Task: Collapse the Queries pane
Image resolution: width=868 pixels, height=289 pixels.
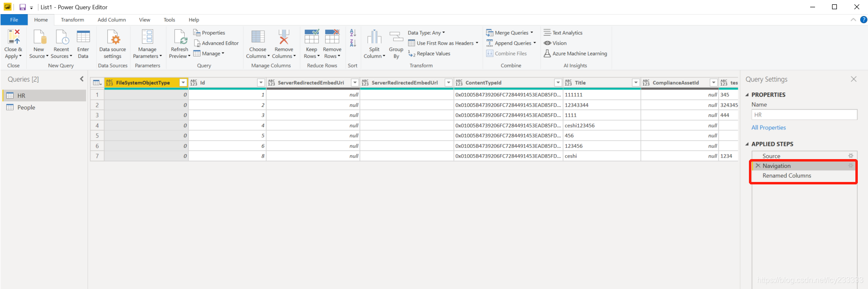Action: point(82,79)
